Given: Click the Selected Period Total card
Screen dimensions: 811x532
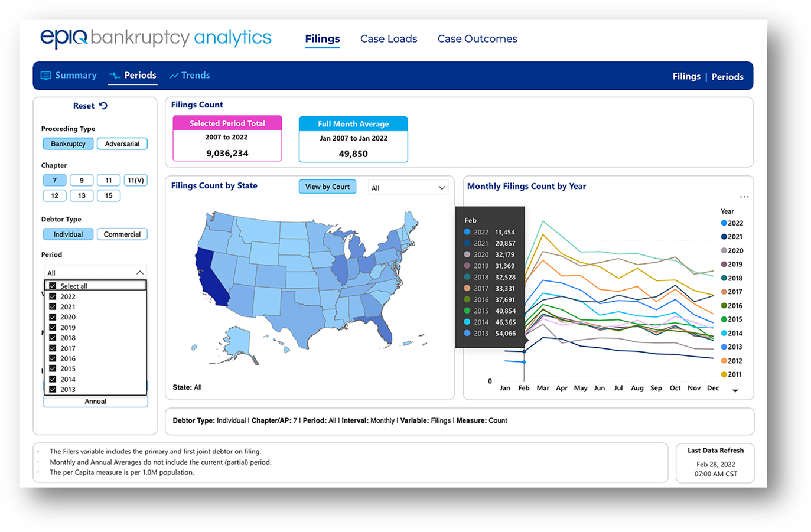Looking at the screenshot, I should [227, 139].
